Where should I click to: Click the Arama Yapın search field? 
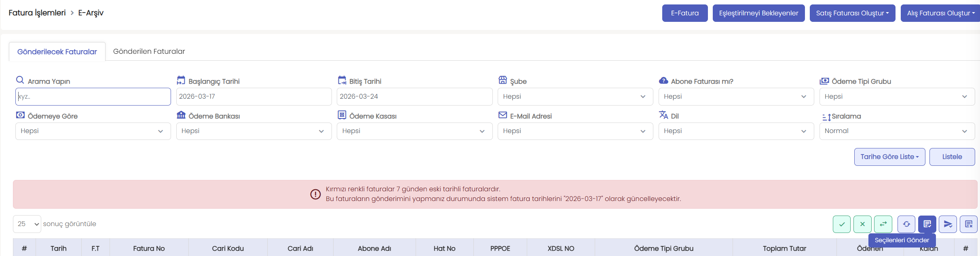(93, 97)
